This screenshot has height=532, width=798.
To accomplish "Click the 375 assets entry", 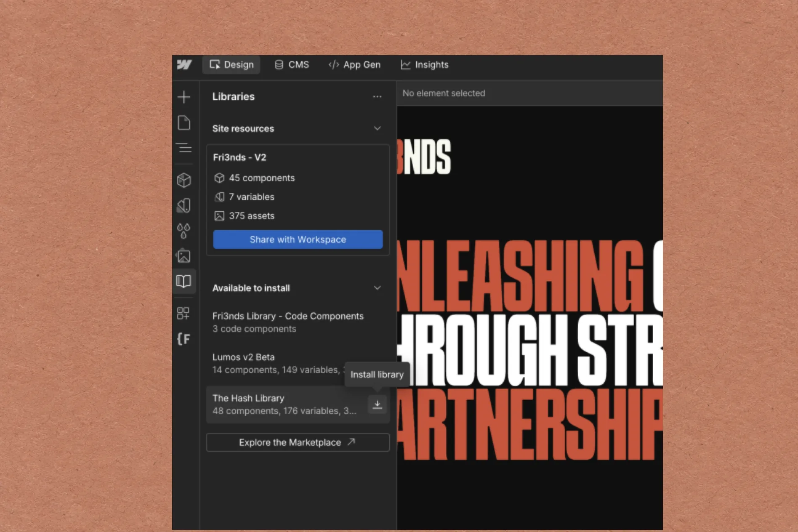I will pos(245,216).
